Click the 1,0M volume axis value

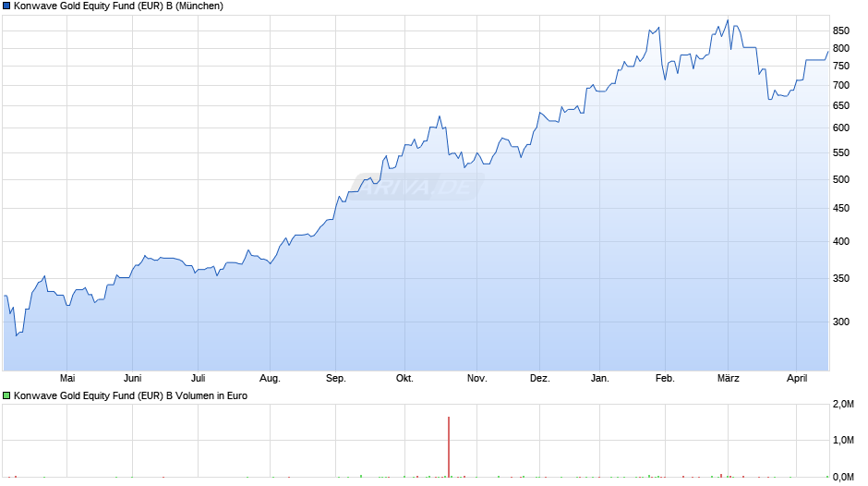pyautogui.click(x=843, y=440)
